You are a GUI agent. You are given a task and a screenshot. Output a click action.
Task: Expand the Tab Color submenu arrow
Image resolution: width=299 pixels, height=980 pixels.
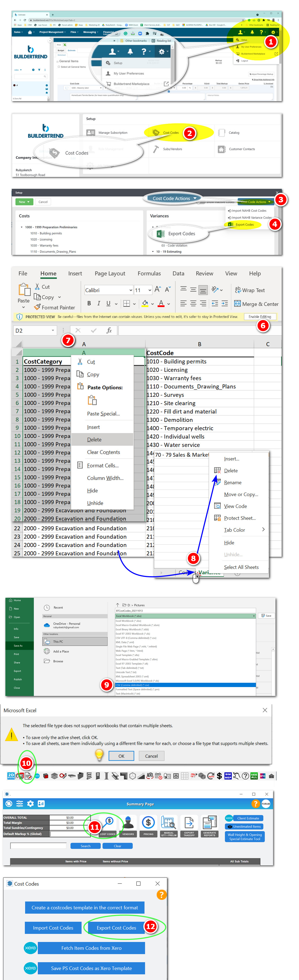[x=263, y=529]
